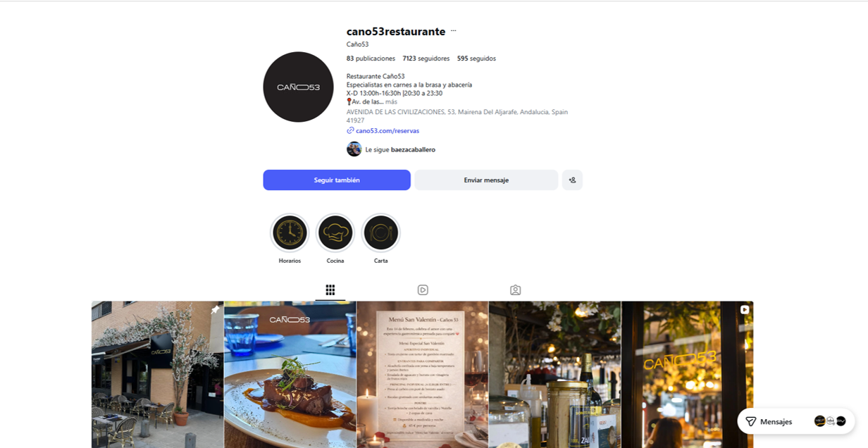The image size is (868, 448).
Task: Open the reel with neon Caño53 sign
Action: [x=688, y=375]
